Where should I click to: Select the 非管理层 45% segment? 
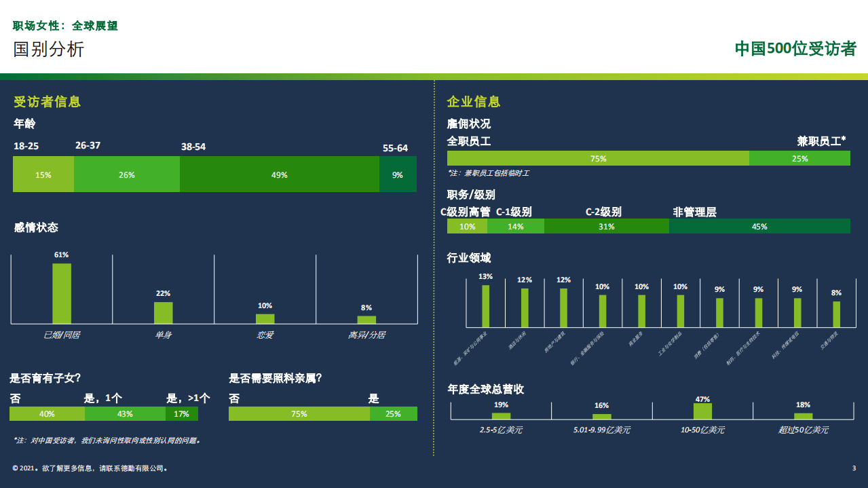pyautogui.click(x=760, y=225)
